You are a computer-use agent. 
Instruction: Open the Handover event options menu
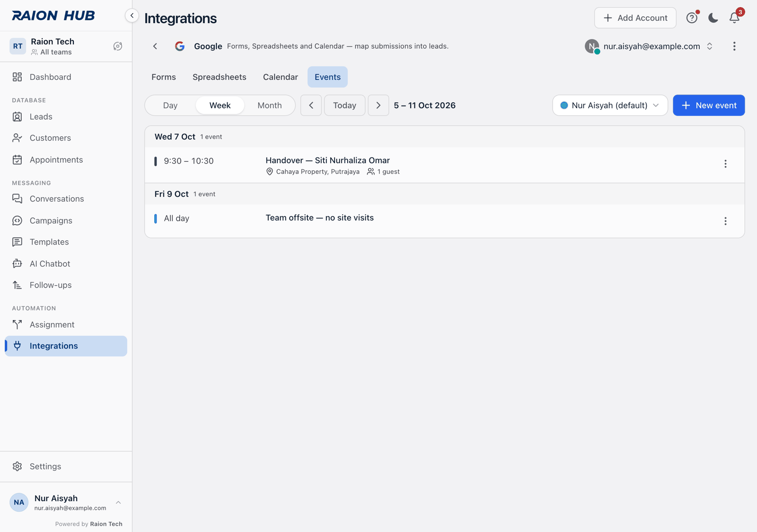(x=725, y=164)
